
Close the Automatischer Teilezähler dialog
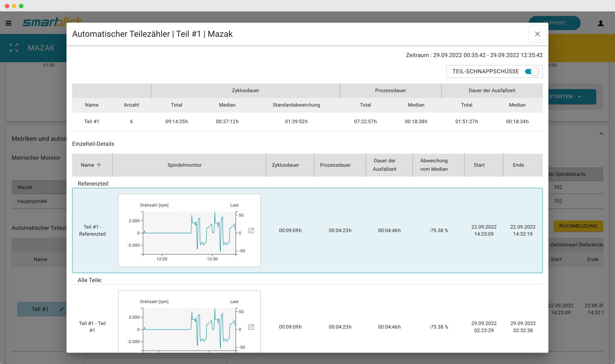[537, 34]
